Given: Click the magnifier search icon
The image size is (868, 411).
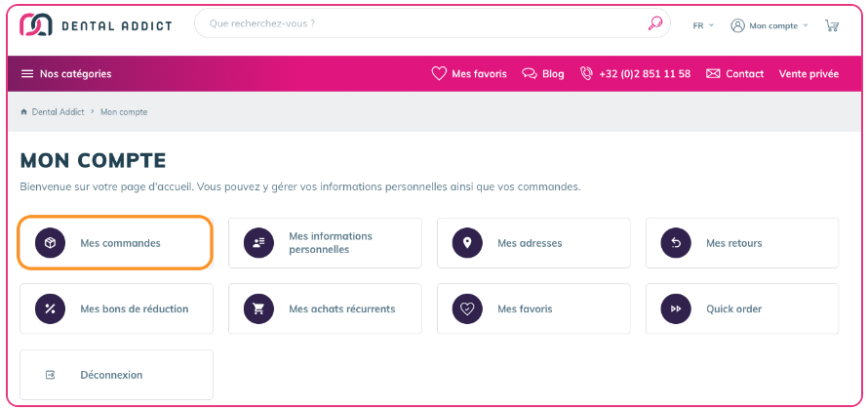Looking at the screenshot, I should [x=654, y=24].
